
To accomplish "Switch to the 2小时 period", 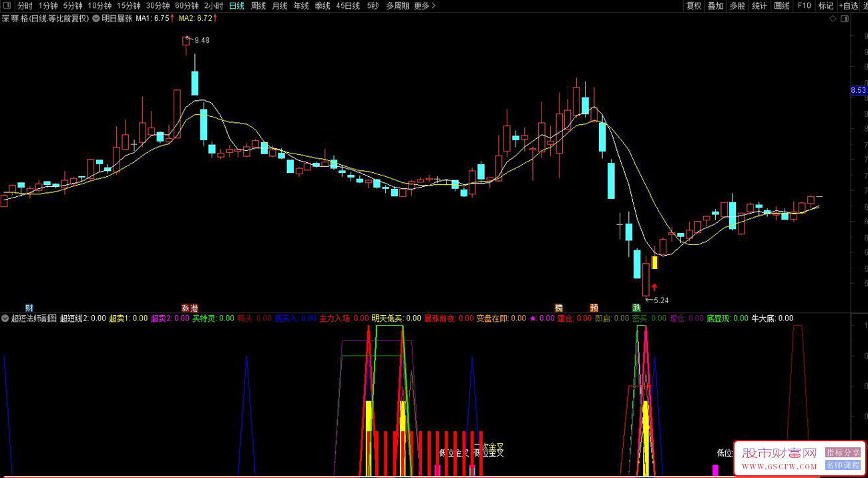I will [x=214, y=6].
